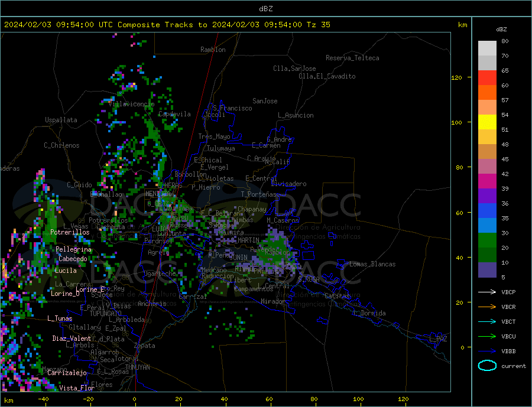Click the 'Zapata' map label

pyautogui.click(x=145, y=346)
